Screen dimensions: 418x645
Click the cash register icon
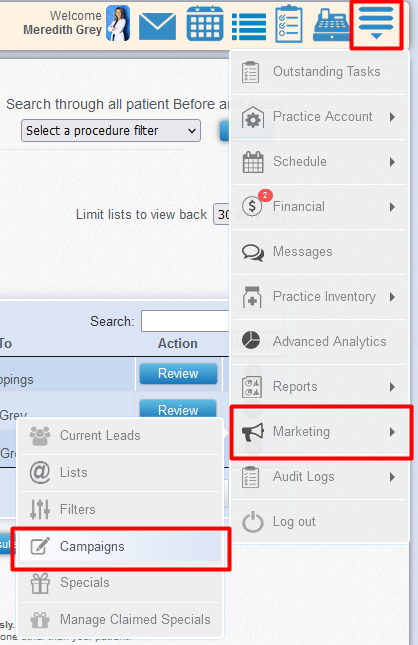point(331,26)
